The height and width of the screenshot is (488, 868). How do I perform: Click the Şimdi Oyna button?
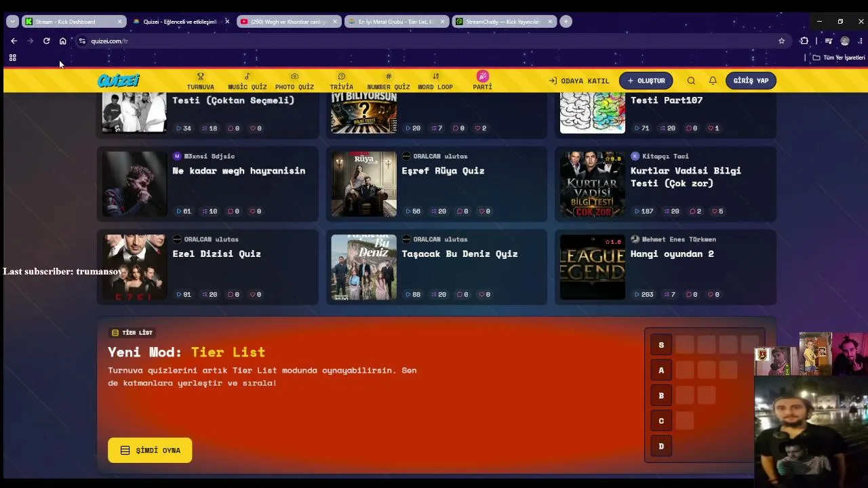(x=150, y=450)
